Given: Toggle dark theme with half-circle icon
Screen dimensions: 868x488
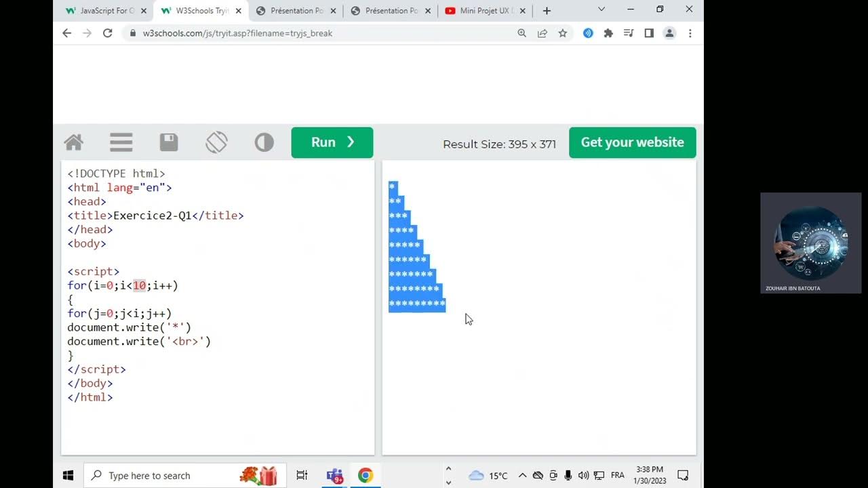Looking at the screenshot, I should [x=264, y=142].
